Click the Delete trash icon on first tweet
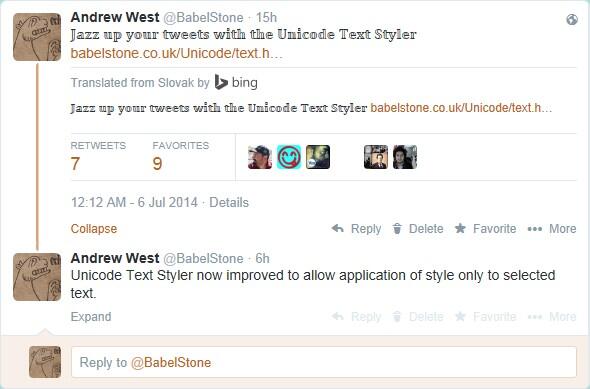The image size is (590, 389). (397, 228)
